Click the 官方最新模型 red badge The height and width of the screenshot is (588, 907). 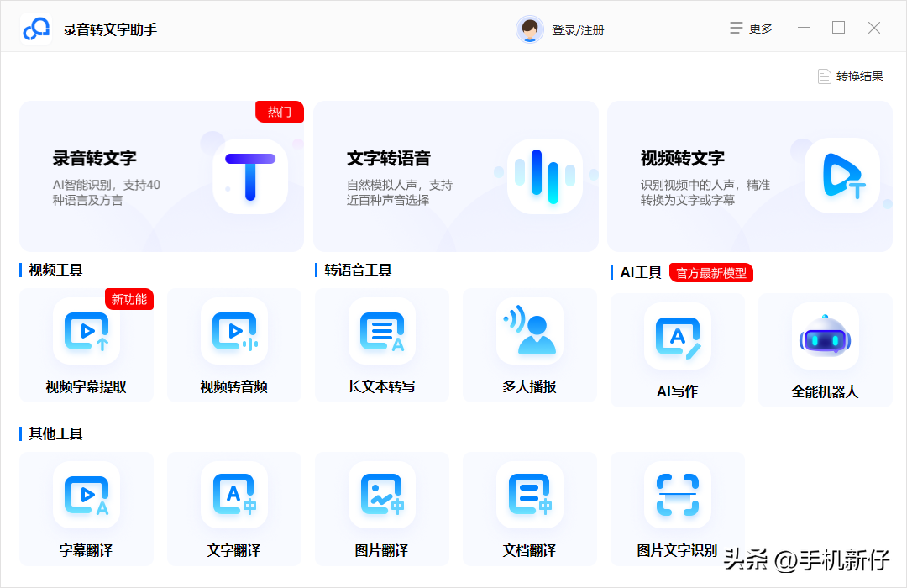coord(711,273)
